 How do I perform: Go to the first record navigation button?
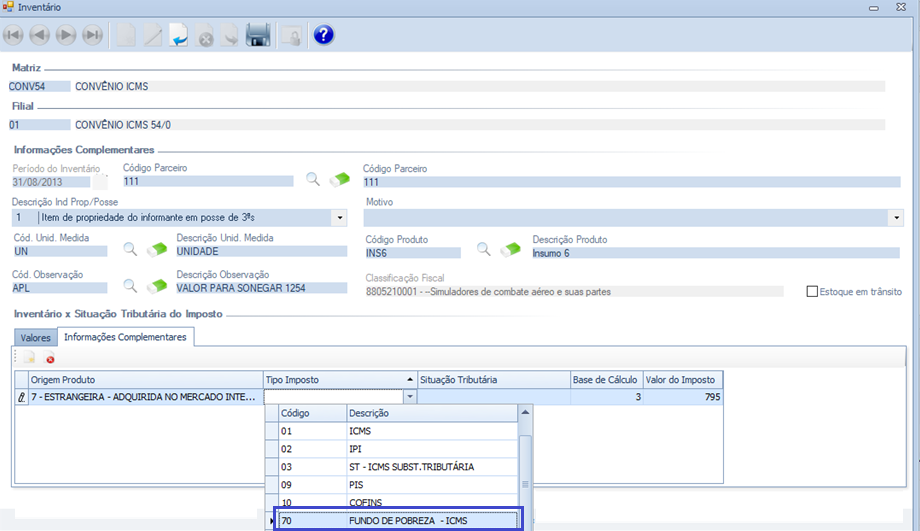point(14,36)
